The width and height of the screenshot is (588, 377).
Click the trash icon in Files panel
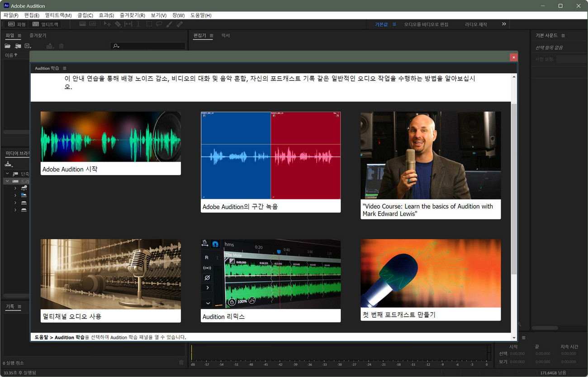coord(62,46)
